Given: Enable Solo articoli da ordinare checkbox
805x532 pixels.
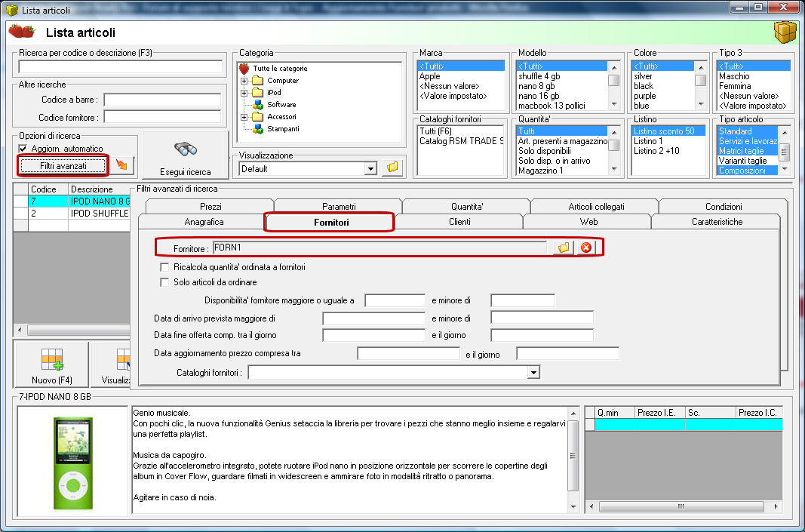Looking at the screenshot, I should tap(164, 282).
